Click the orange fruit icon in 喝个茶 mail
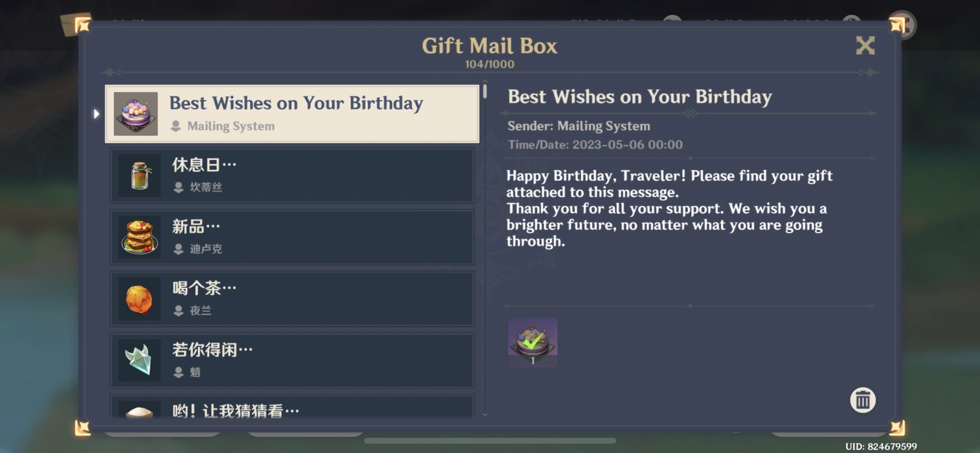This screenshot has width=980, height=453. coord(140,299)
